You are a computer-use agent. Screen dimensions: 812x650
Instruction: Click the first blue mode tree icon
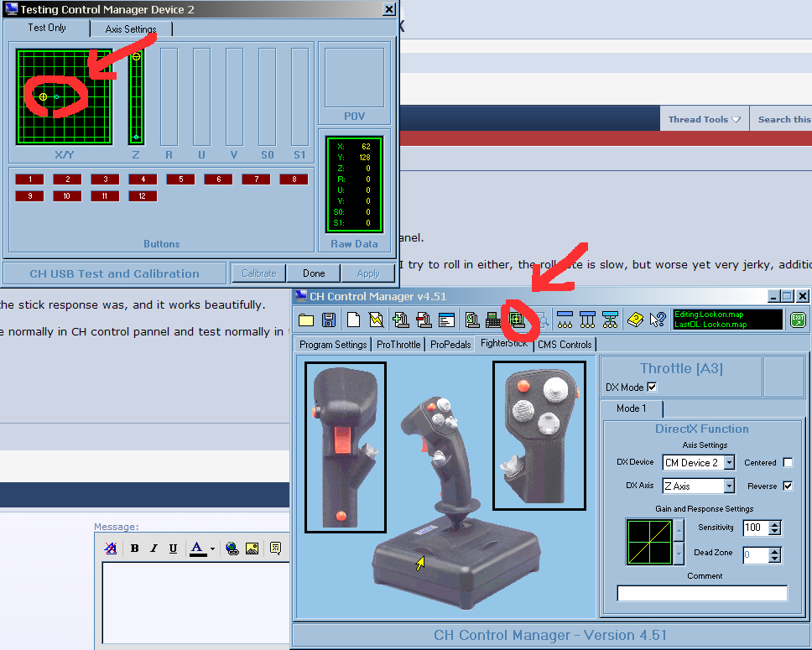565,320
